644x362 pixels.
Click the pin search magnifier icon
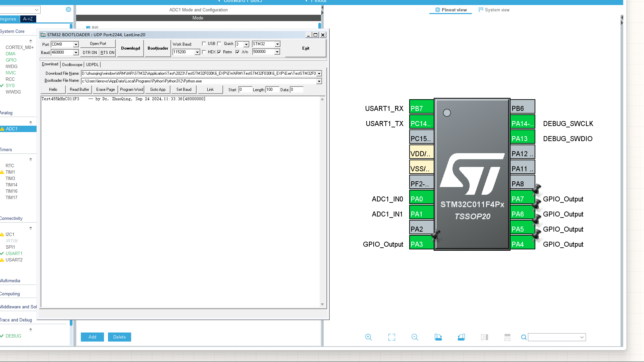[x=524, y=337]
